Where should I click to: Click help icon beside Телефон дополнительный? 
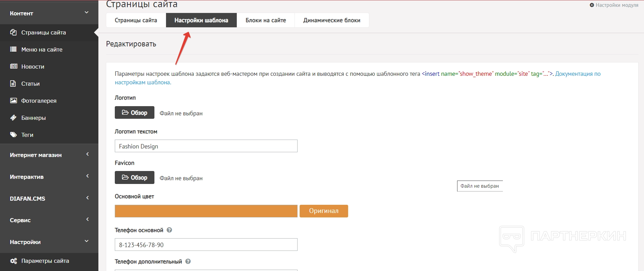click(x=188, y=261)
